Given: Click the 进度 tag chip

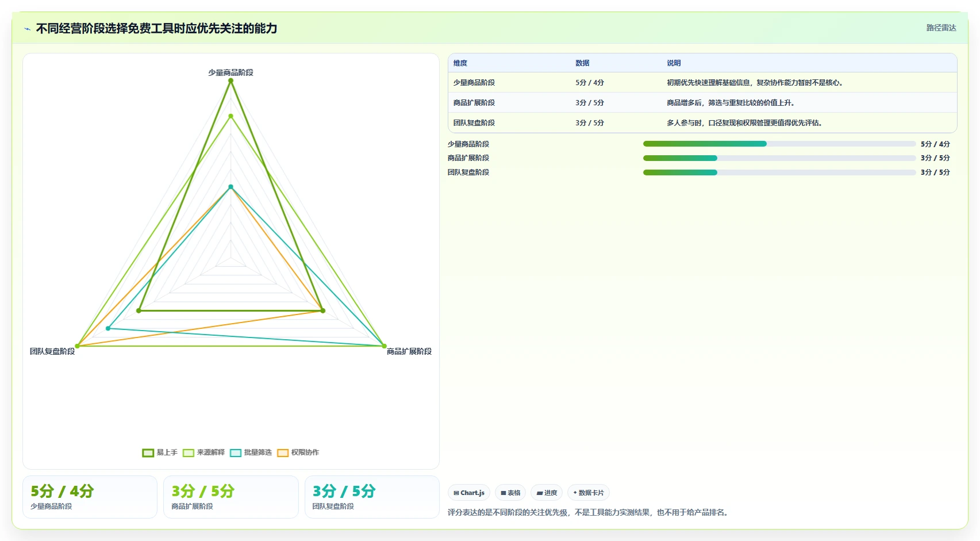Looking at the screenshot, I should [x=547, y=493].
